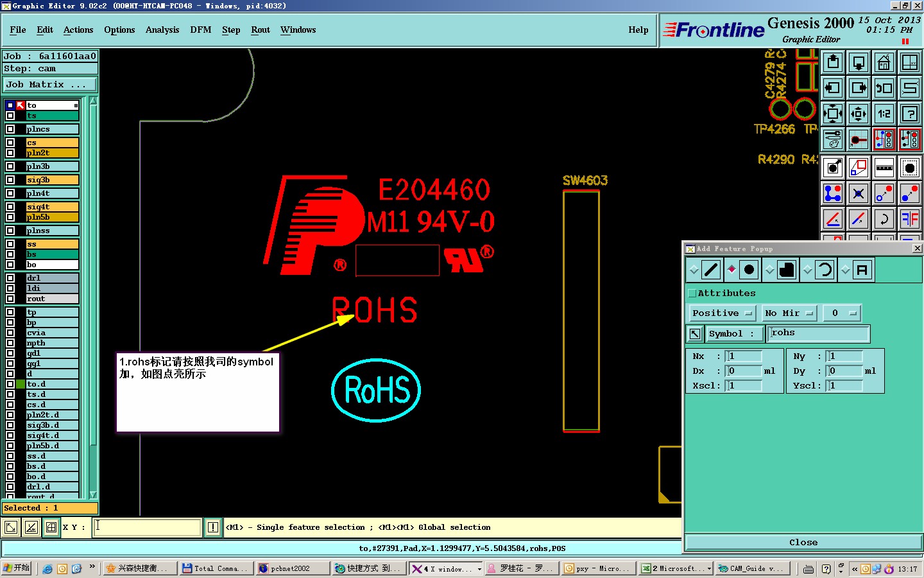Click the question mark area help icon
This screenshot has width=924, height=578.
910,114
